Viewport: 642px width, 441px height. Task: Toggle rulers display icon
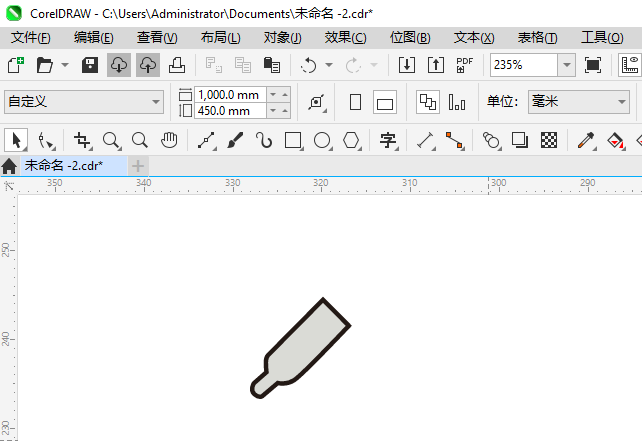(630, 65)
